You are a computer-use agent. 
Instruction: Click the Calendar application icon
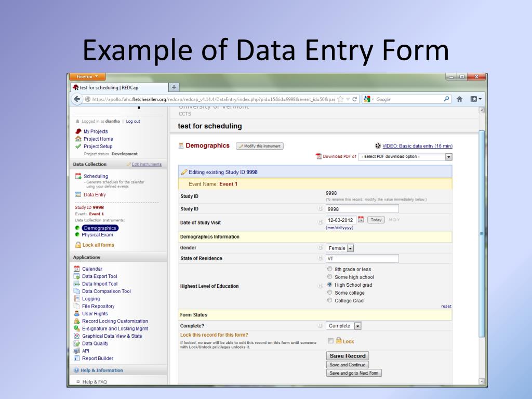[x=77, y=269]
